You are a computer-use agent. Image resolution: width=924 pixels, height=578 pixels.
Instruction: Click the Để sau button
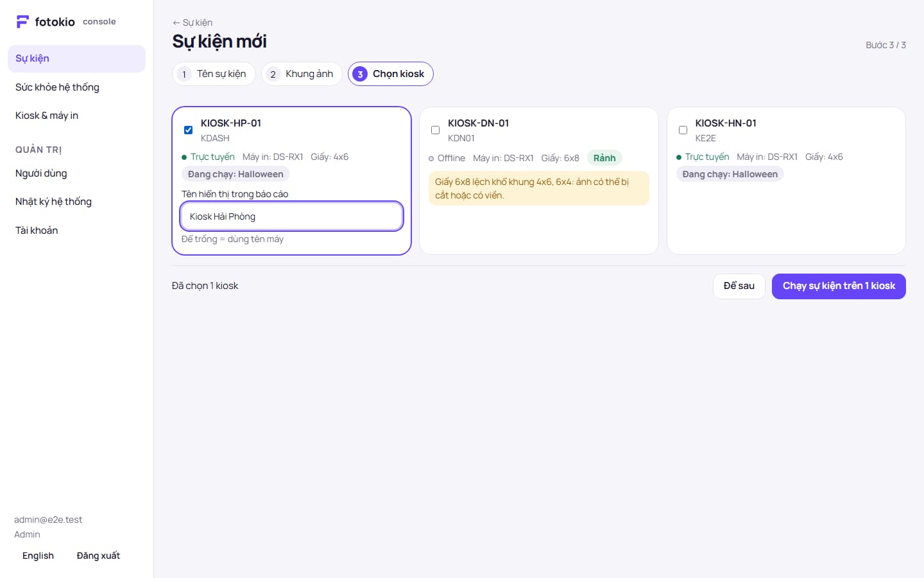[739, 286]
